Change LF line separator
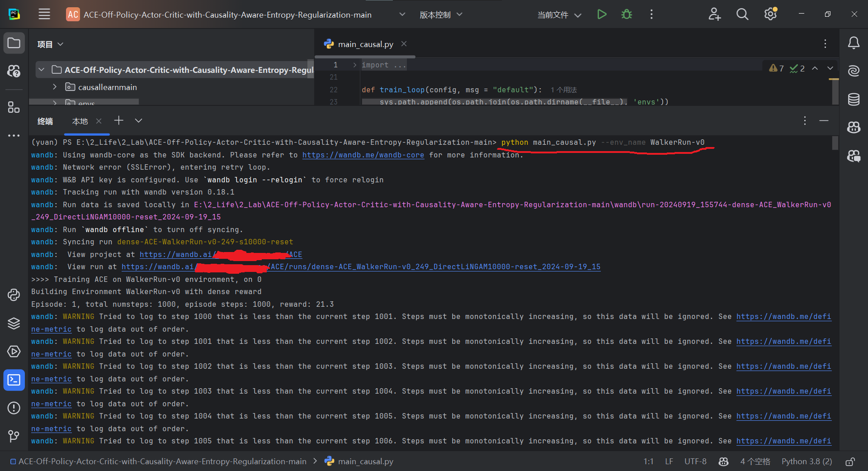 pos(669,461)
